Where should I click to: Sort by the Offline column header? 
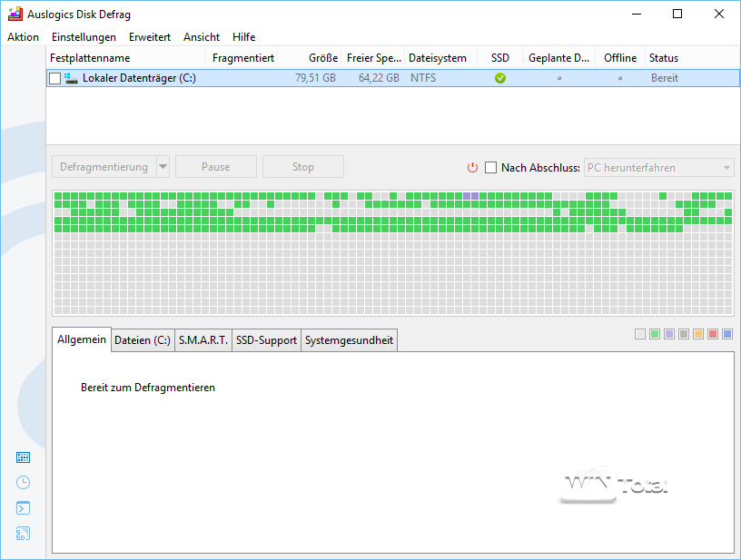click(x=620, y=58)
